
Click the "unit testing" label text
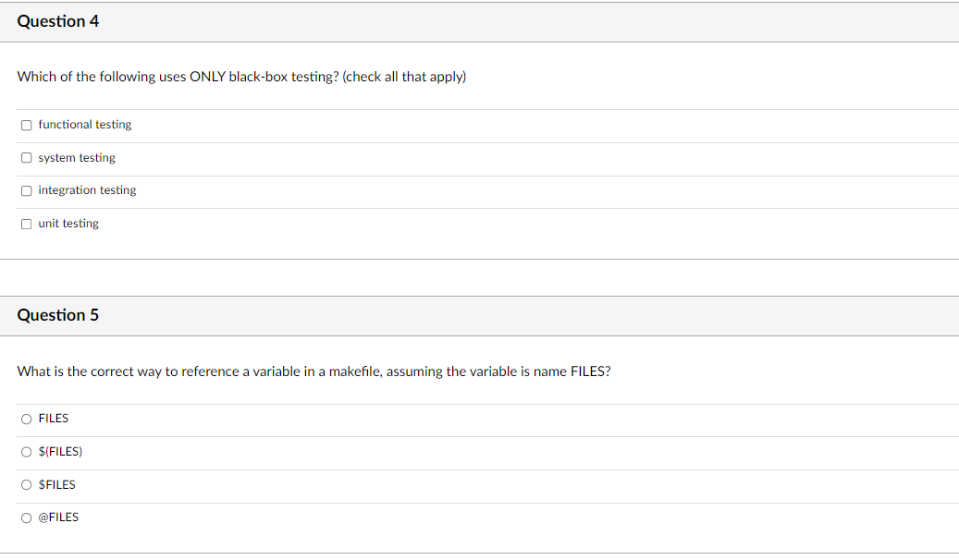click(68, 224)
